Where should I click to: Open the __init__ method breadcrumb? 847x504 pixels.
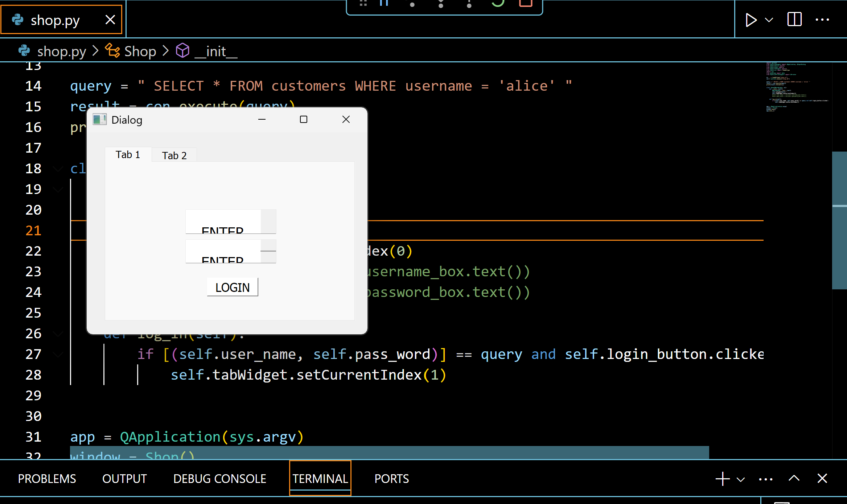216,51
